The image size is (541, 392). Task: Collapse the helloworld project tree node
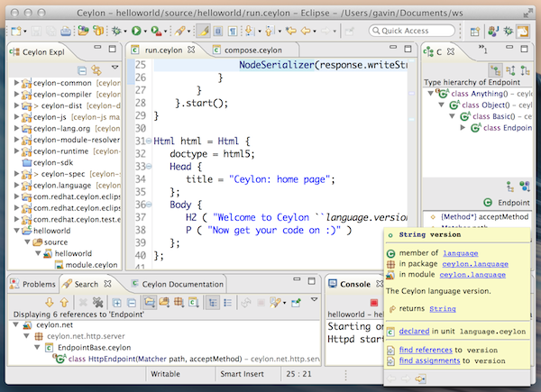[x=17, y=230]
